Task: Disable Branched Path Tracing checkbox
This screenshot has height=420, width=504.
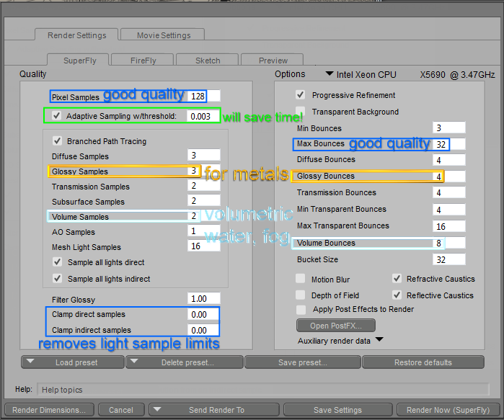Action: coord(57,141)
